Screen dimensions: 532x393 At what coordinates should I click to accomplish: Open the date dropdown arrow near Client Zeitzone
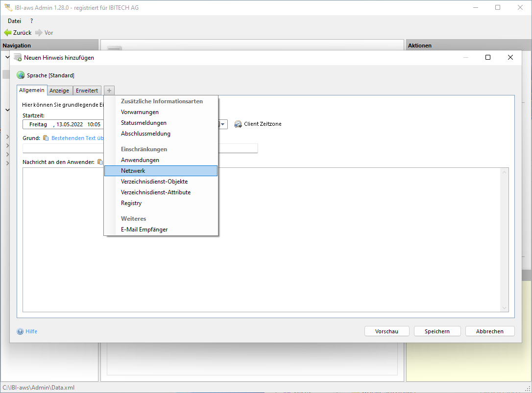[223, 124]
